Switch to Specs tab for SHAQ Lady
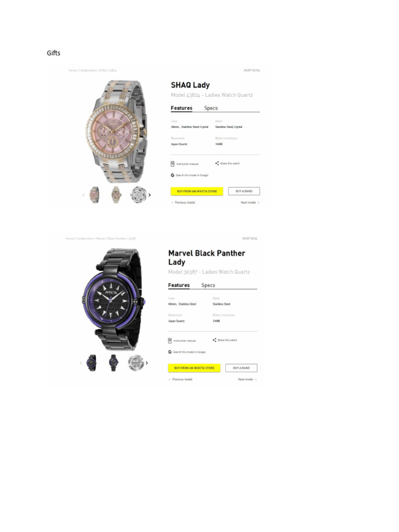 coord(211,108)
